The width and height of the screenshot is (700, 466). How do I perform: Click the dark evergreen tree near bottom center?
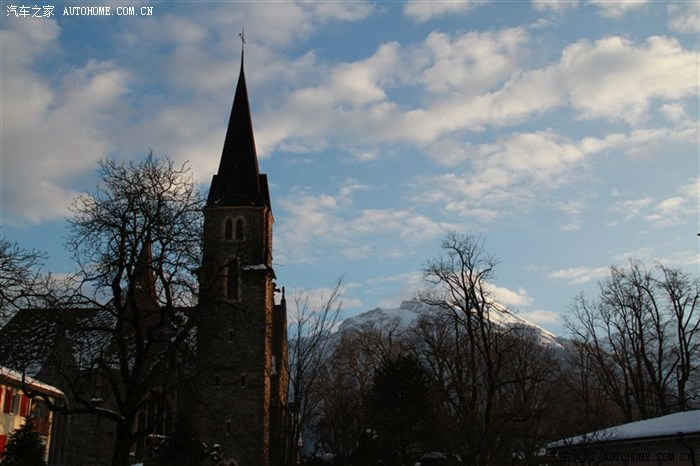click(400, 410)
